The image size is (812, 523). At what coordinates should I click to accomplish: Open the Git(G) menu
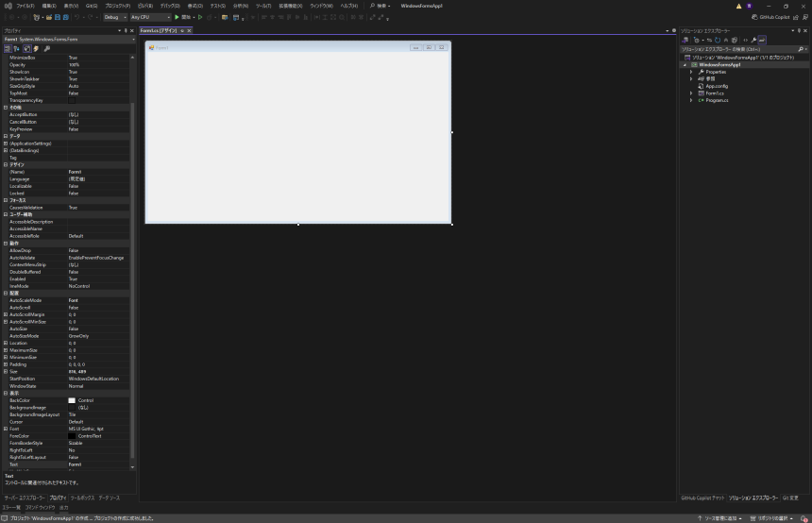pos(92,6)
